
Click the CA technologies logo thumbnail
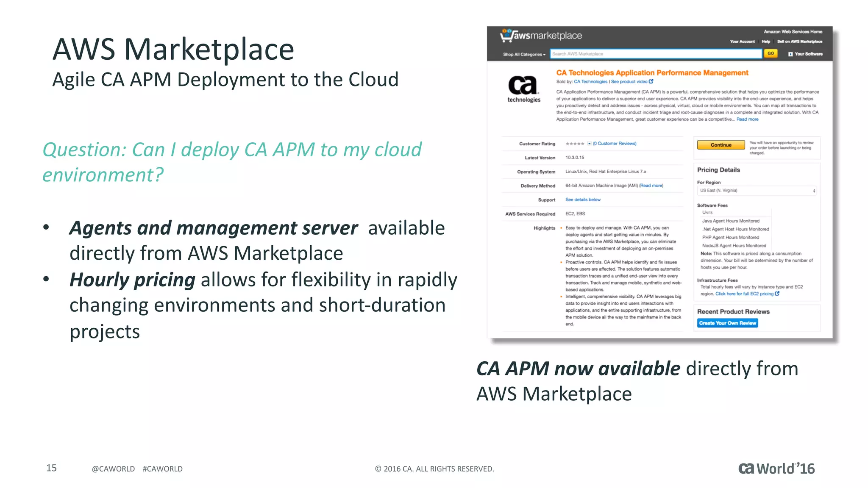[524, 89]
